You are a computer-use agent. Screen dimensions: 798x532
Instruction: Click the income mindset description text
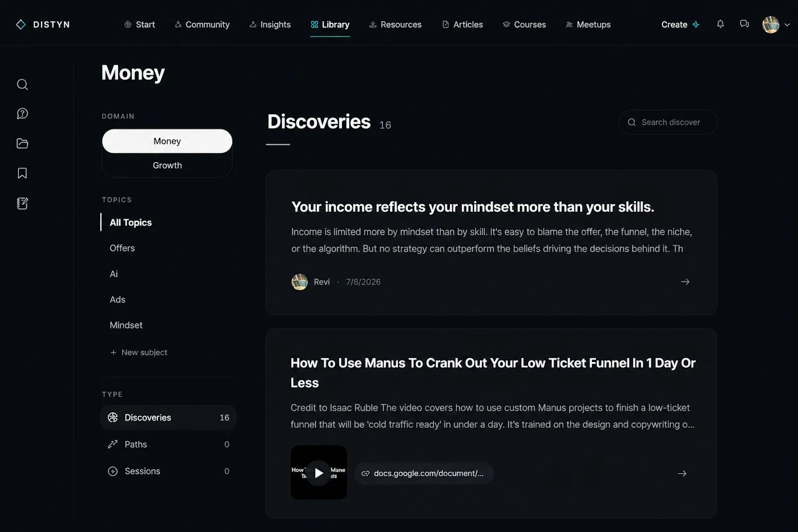click(491, 240)
